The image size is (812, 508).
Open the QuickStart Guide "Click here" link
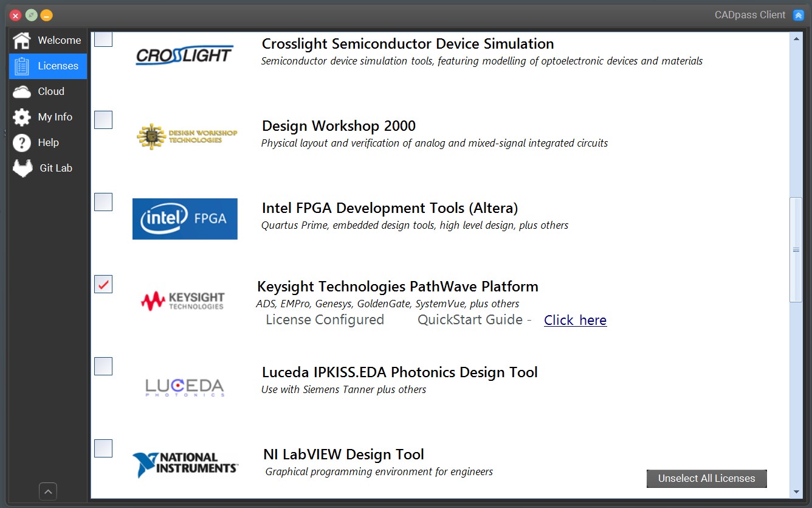(575, 320)
